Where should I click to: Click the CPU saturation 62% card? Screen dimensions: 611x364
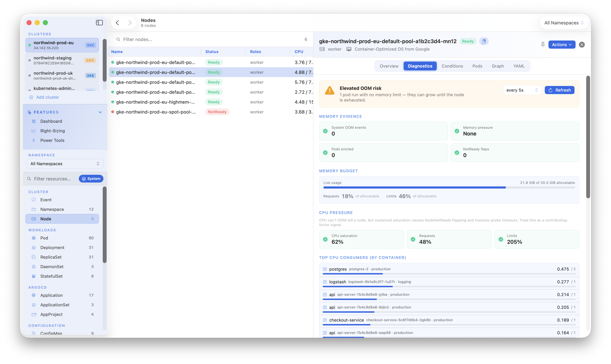click(361, 239)
